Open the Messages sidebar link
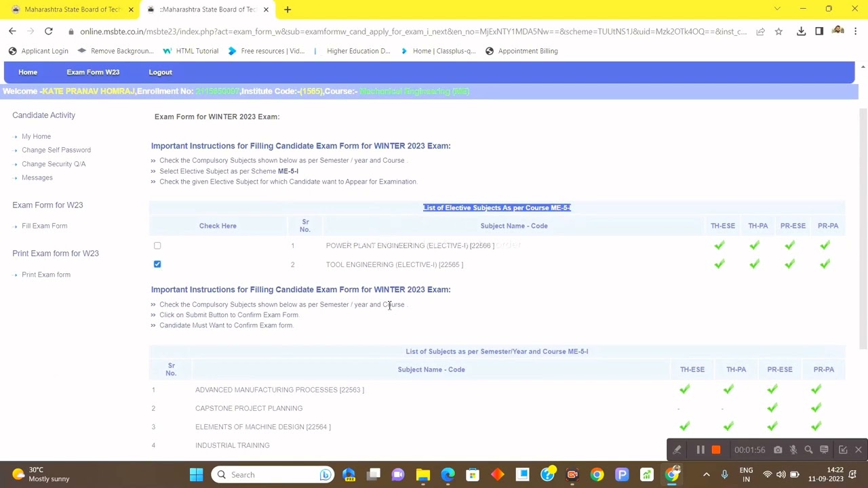The image size is (868, 488). tap(37, 178)
